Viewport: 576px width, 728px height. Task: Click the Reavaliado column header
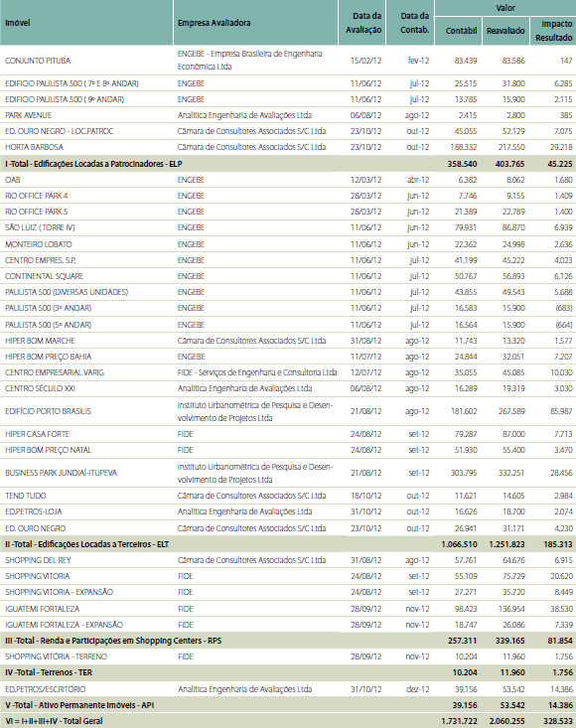coord(505,31)
